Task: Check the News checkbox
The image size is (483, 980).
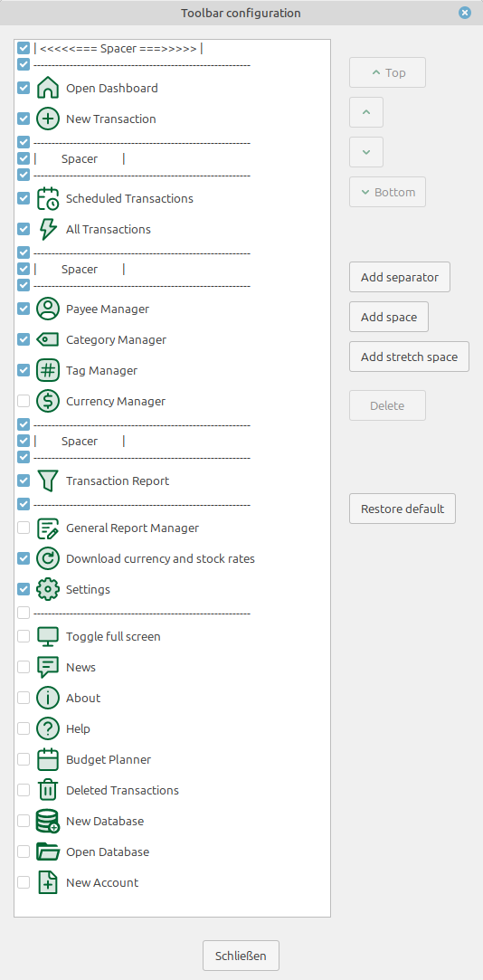Action: coord(24,668)
